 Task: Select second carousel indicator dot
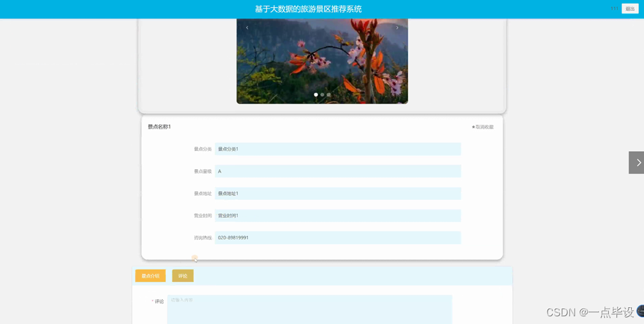click(x=323, y=94)
